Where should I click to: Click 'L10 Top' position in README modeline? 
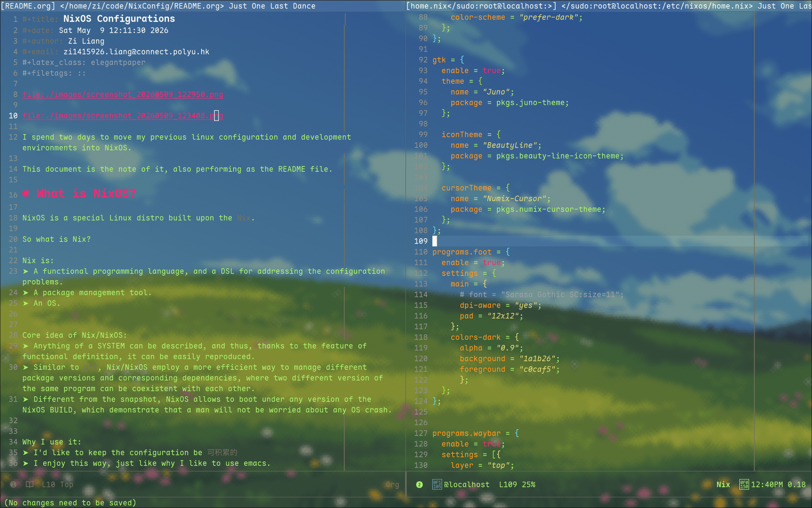point(57,485)
